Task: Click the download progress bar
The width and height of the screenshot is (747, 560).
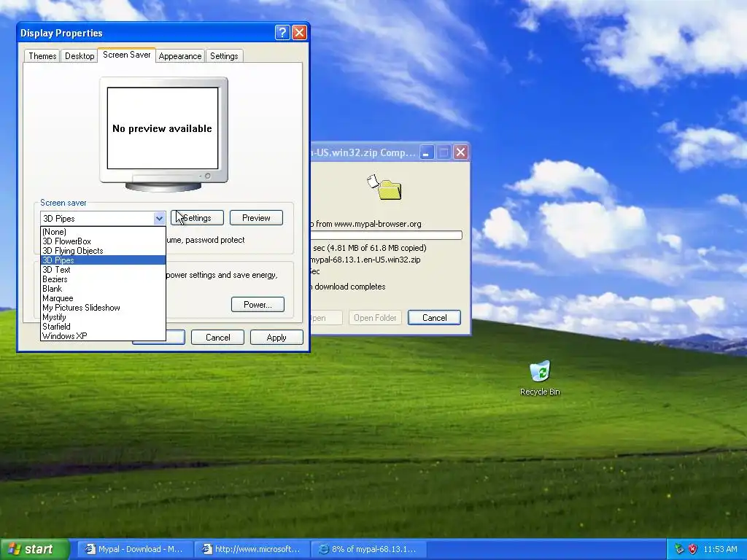Action: point(387,236)
